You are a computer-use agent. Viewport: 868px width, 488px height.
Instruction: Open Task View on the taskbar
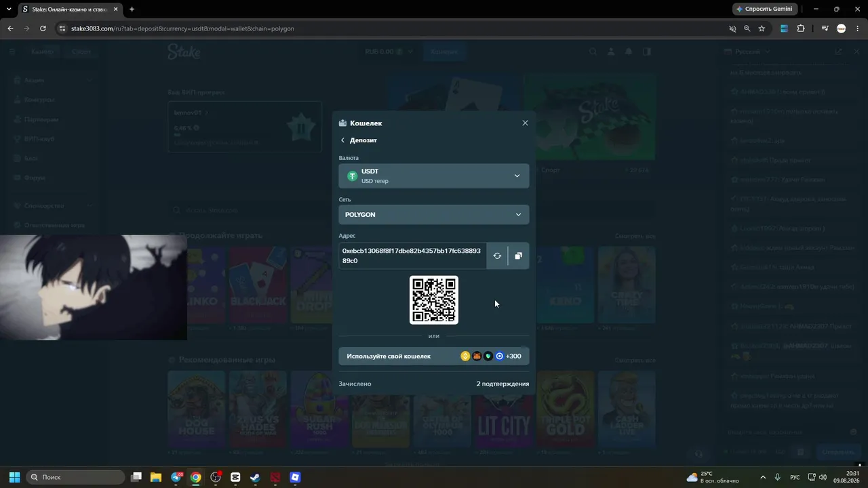coord(136,477)
